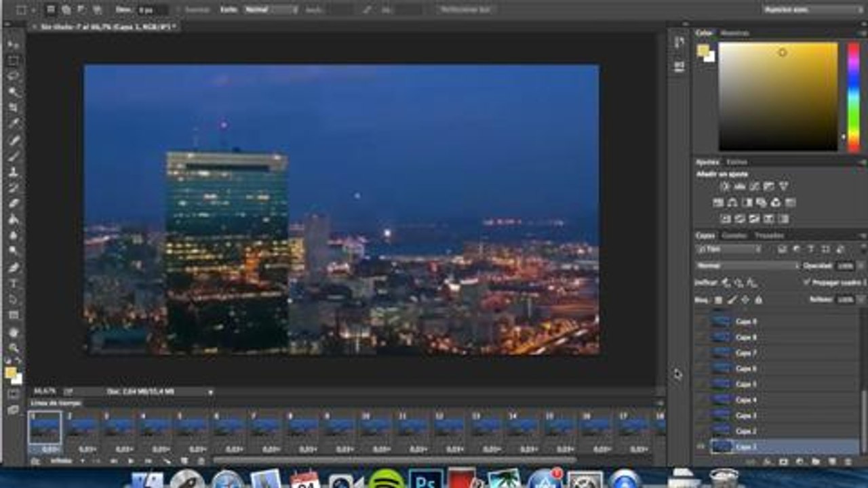Select the Rectangle shape tool

(x=13, y=314)
